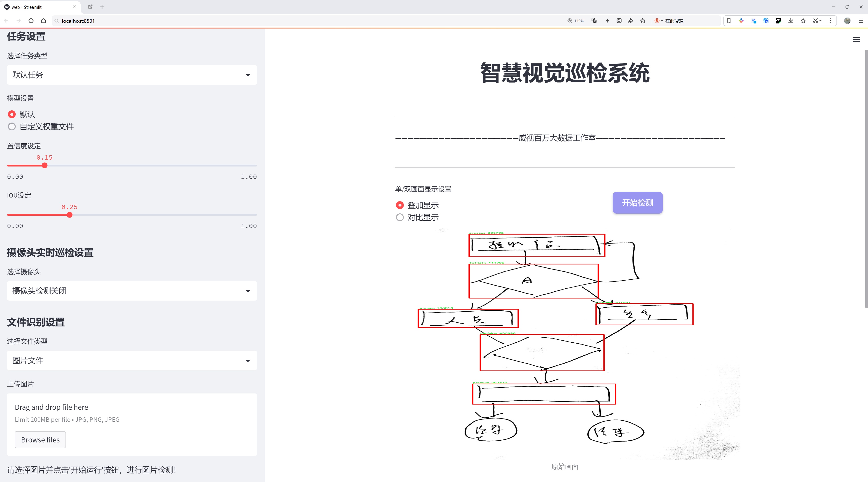Go to browser home page icon
This screenshot has height=482, width=868.
(43, 21)
